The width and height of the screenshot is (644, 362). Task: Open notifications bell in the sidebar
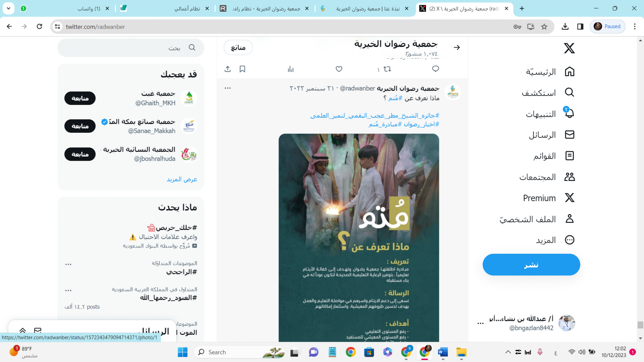click(x=569, y=113)
